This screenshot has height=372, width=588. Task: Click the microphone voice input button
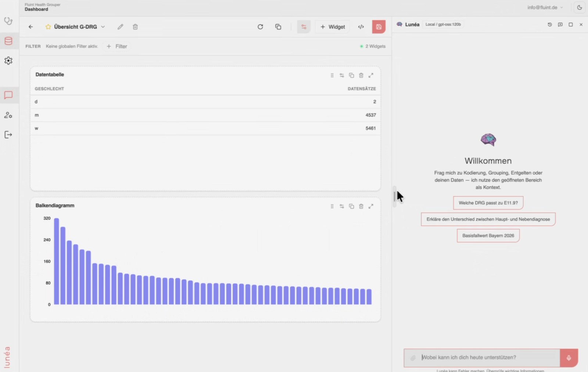tap(569, 358)
